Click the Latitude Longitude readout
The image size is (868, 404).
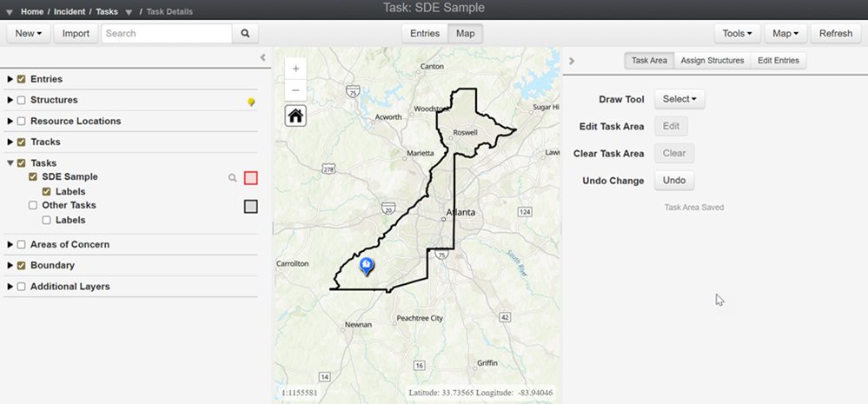[x=481, y=393]
